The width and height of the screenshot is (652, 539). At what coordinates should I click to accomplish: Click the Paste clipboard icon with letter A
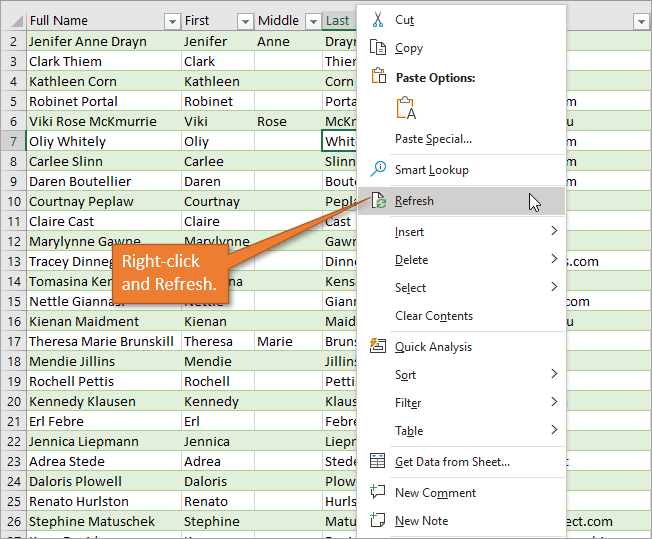(x=405, y=109)
